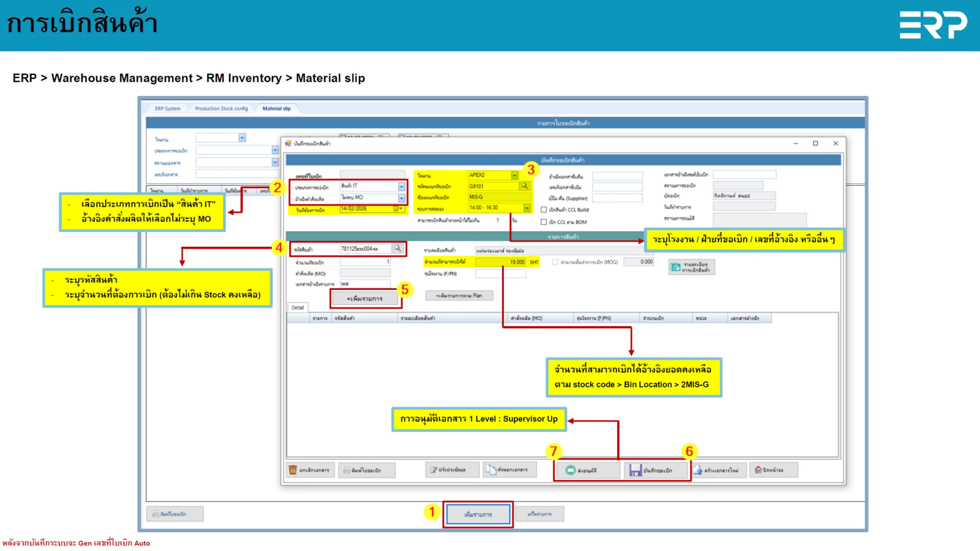Click the create new document icon

click(x=697, y=470)
